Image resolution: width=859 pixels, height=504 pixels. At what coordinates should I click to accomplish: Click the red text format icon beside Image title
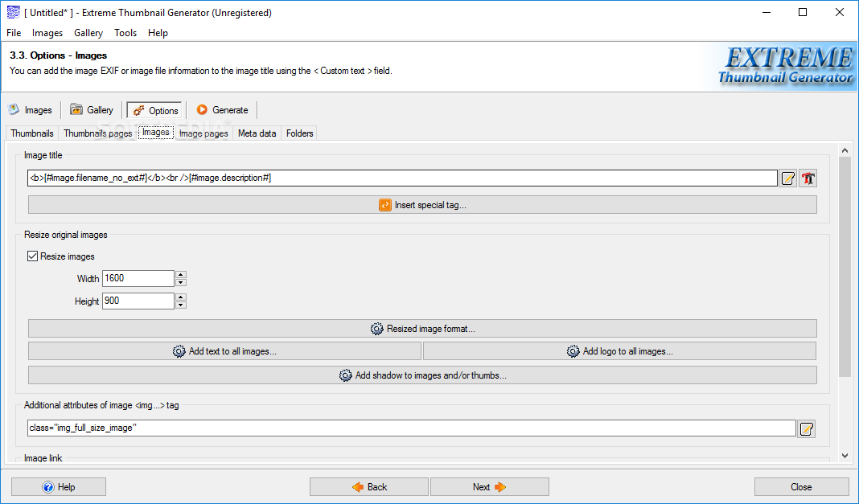(x=808, y=178)
